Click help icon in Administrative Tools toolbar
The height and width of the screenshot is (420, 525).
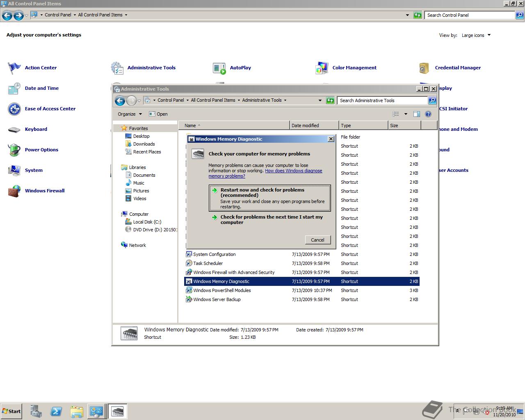point(428,114)
